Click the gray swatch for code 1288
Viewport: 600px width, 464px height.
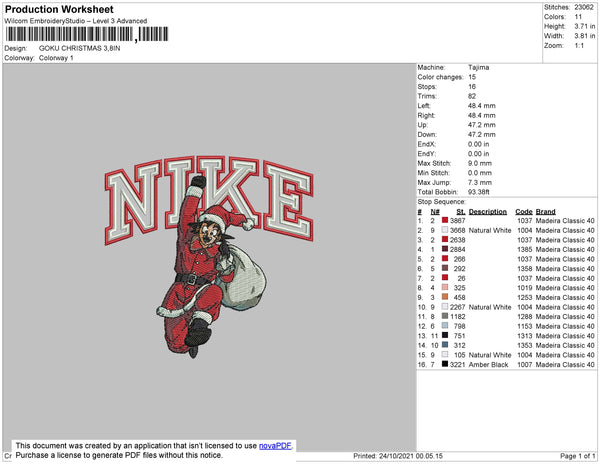446,315
